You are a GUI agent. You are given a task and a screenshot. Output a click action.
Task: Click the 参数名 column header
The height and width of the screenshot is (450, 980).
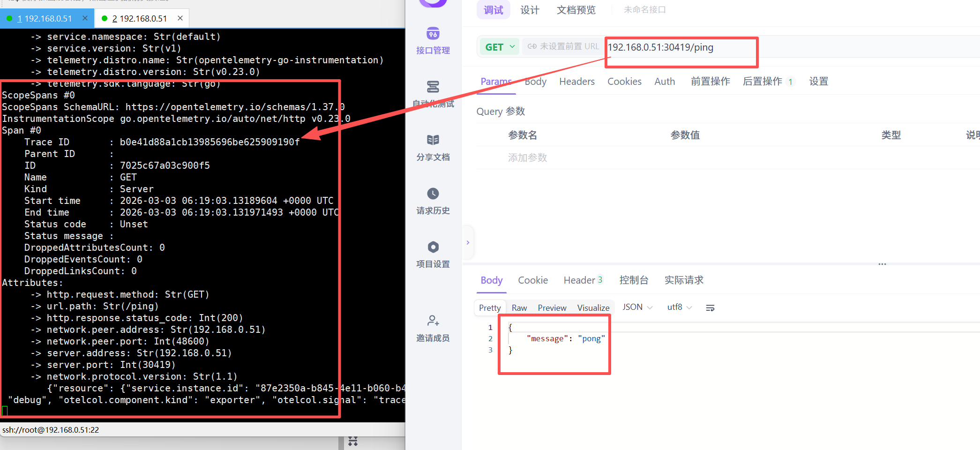pyautogui.click(x=523, y=135)
